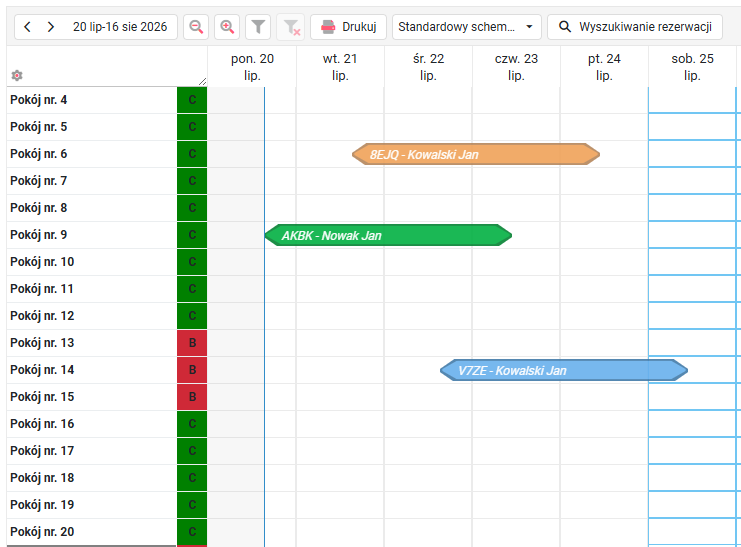Viewport: 741px width, 547px height.
Task: Click the 20 lip-16 sie 2026 date range
Action: 120,27
